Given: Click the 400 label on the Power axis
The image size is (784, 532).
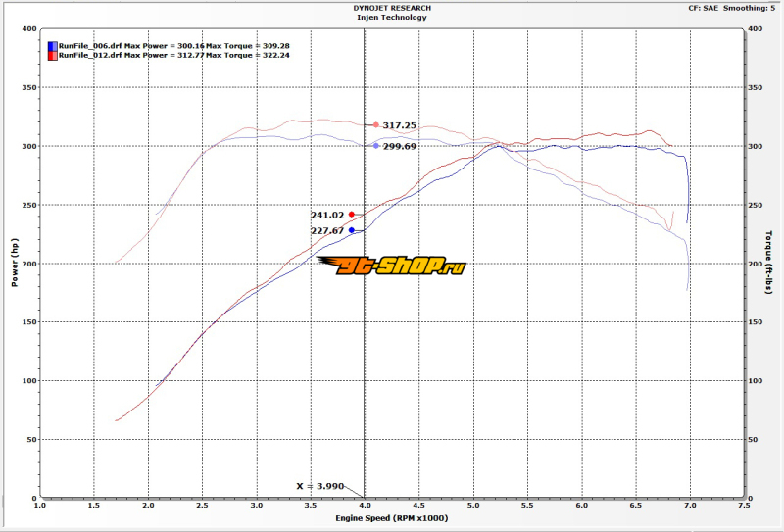Looking at the screenshot, I should (29, 29).
